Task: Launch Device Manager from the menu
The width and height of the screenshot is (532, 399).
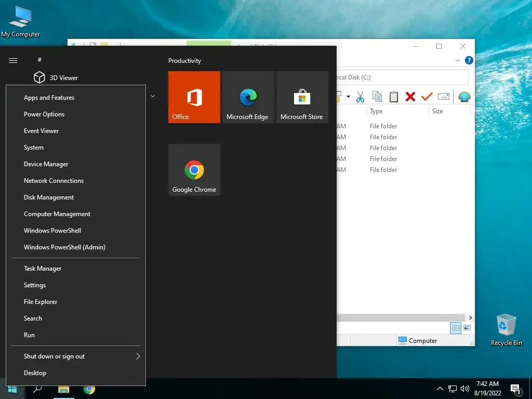Action: pyautogui.click(x=76, y=164)
